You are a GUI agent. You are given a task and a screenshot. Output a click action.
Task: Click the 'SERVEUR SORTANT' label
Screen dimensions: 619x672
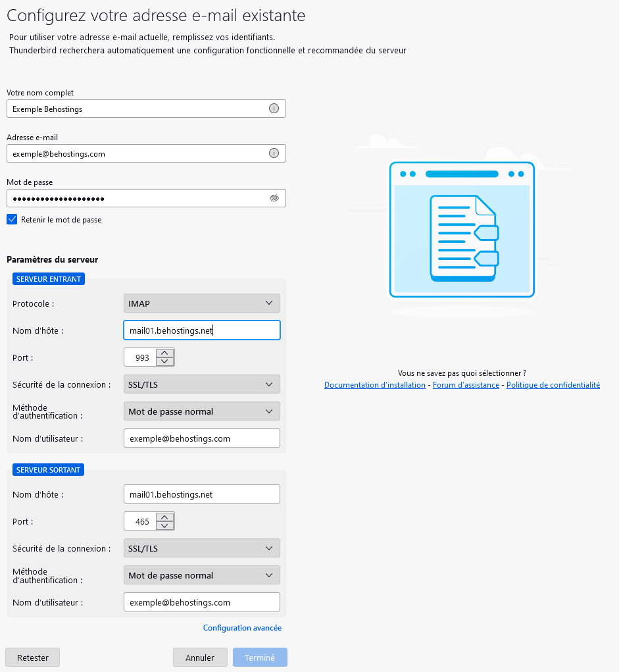(49, 470)
